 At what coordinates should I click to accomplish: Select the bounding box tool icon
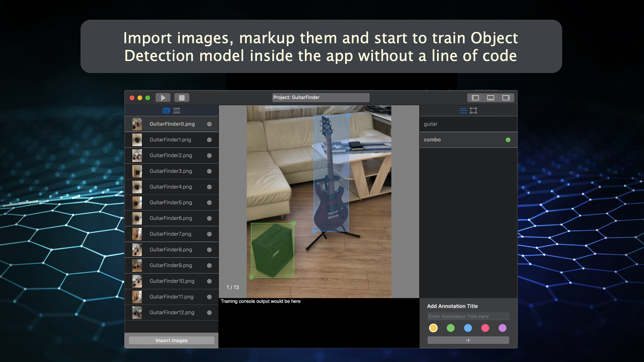click(x=473, y=111)
